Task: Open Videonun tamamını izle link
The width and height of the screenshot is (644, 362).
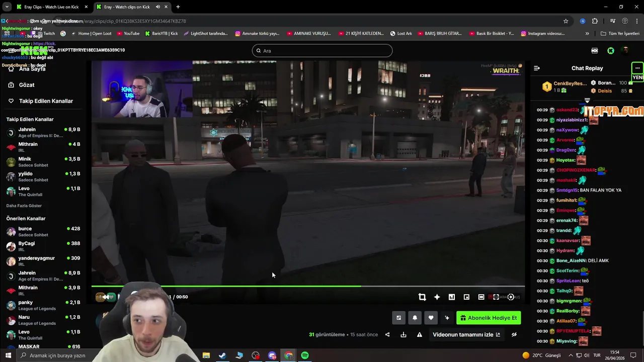Action: [466, 335]
